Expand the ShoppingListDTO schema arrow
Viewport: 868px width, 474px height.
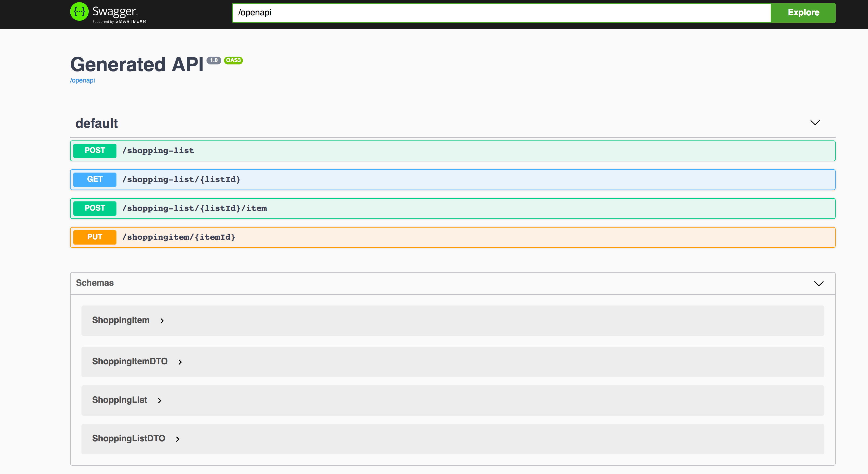178,439
